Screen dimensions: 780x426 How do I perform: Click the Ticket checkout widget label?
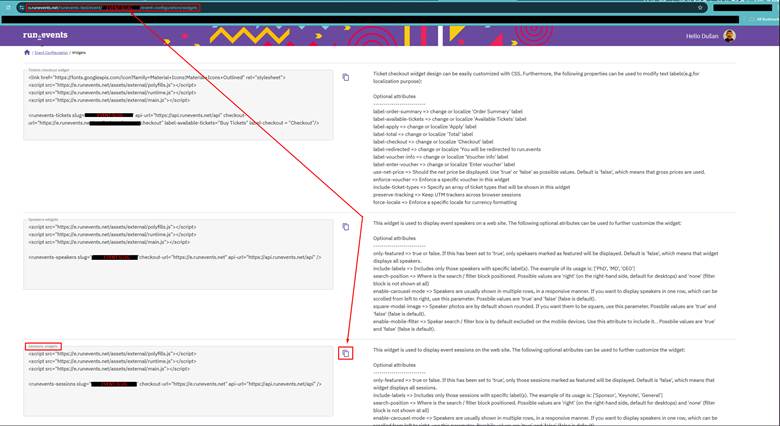[49, 70]
